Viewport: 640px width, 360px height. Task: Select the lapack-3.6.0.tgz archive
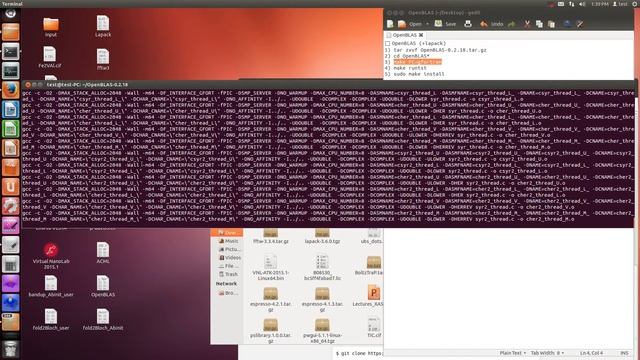322,237
